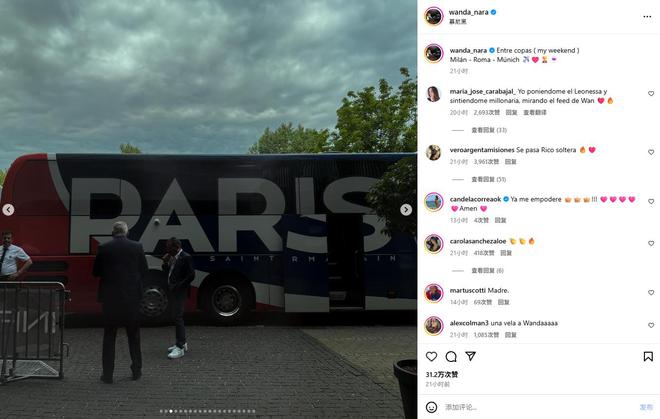Translate maria_jose_carabajal_'s comment
660x419 pixels.
pos(535,112)
